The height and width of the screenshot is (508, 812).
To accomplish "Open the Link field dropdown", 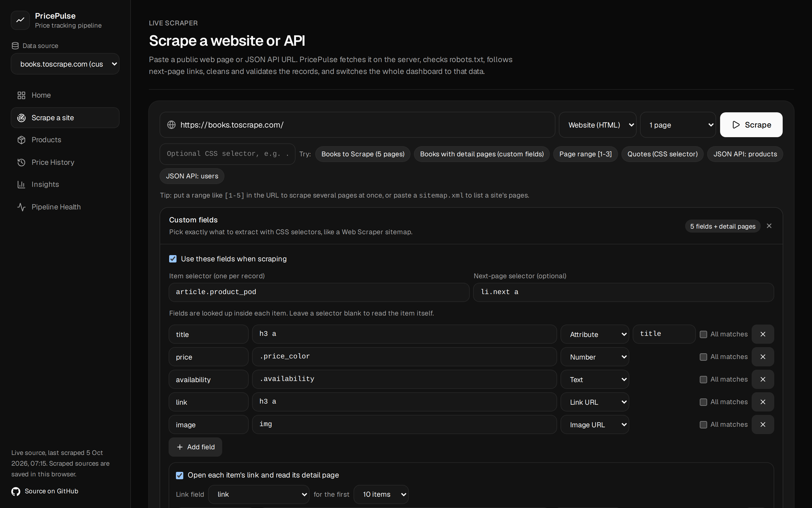I will (259, 494).
